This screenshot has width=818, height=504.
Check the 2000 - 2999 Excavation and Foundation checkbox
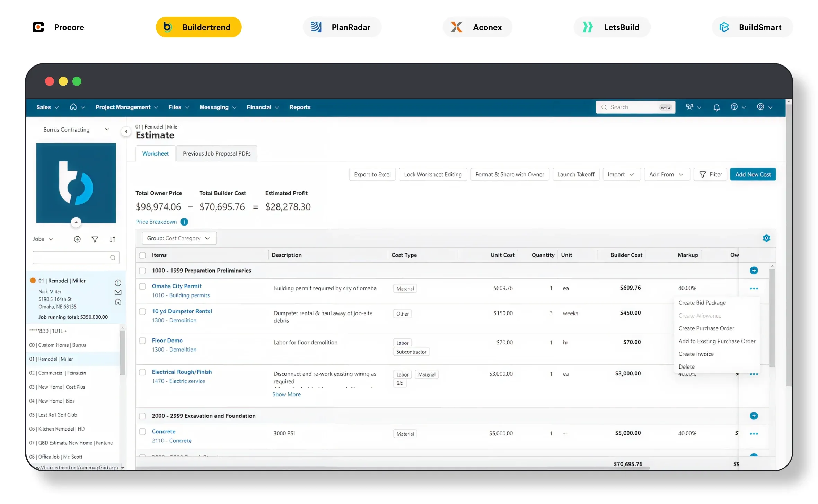142,416
